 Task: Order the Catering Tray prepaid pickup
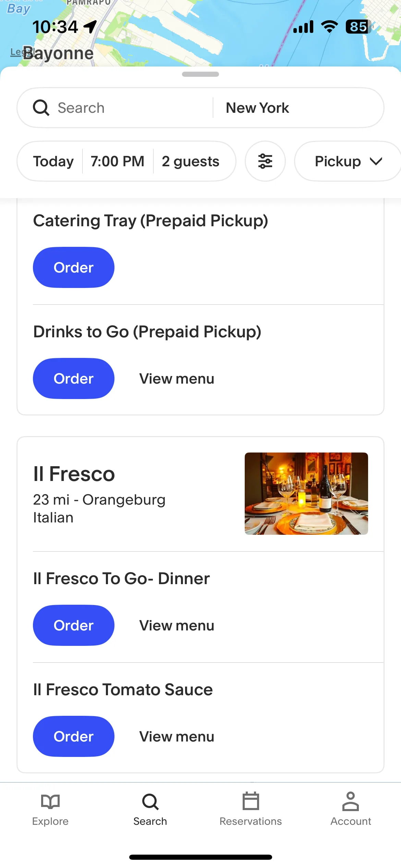point(73,267)
